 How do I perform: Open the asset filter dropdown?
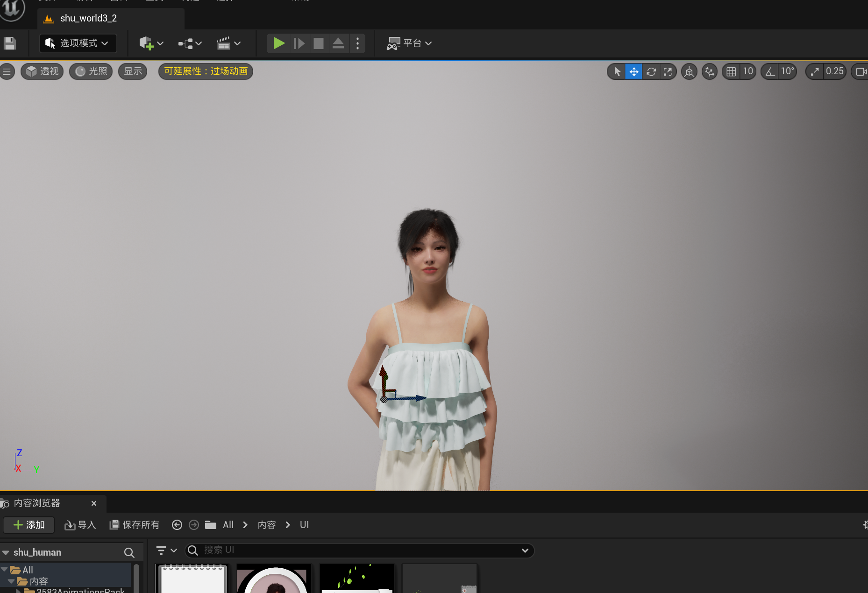166,551
